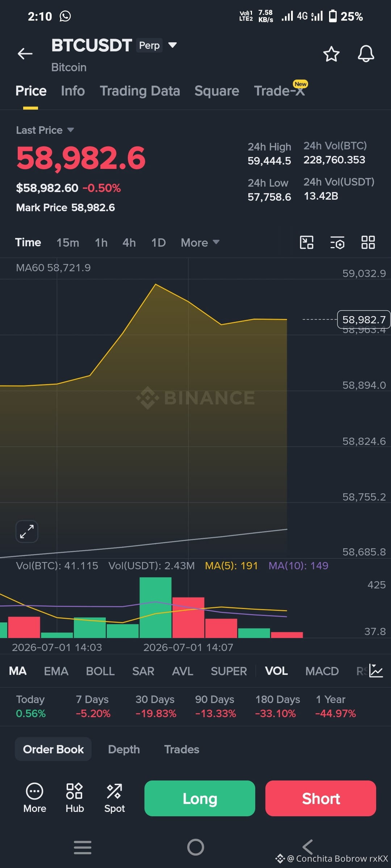Toggle AVL indicator
This screenshot has width=391, height=868.
click(182, 671)
